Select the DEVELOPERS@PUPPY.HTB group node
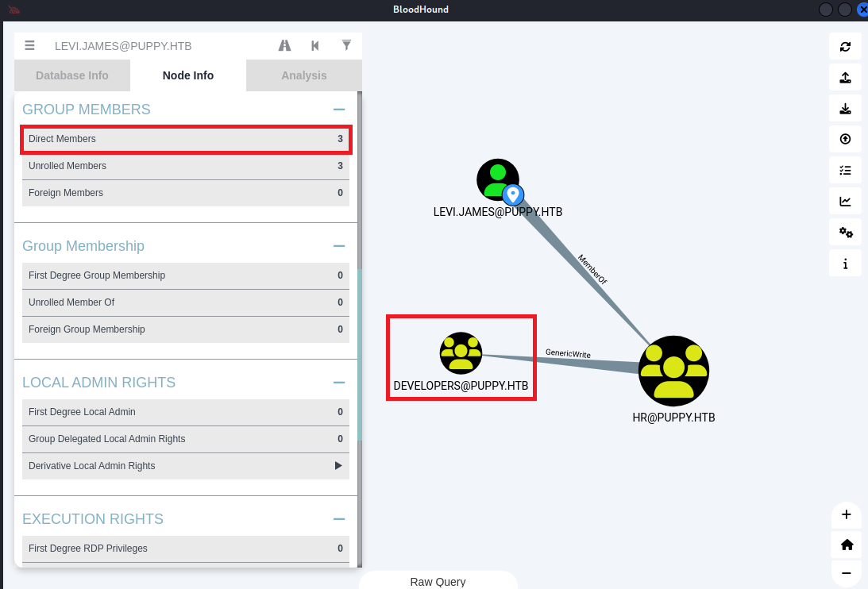 (x=461, y=353)
